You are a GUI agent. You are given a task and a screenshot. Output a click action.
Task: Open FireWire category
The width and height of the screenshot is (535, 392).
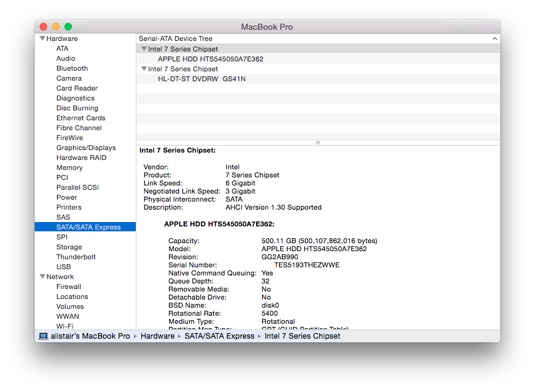pos(69,138)
